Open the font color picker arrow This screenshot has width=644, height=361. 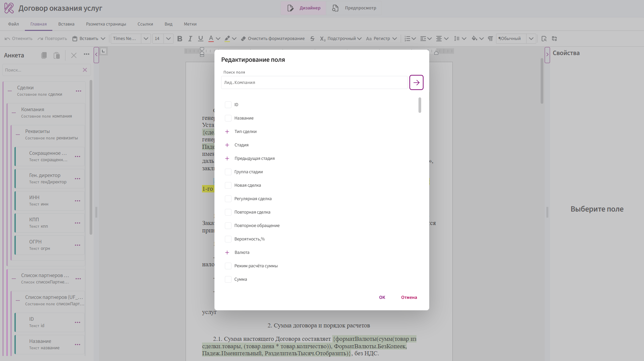click(x=218, y=39)
